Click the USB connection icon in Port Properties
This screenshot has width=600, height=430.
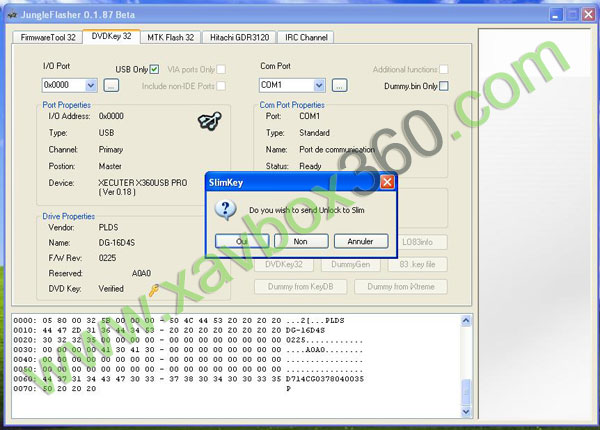tap(210, 121)
